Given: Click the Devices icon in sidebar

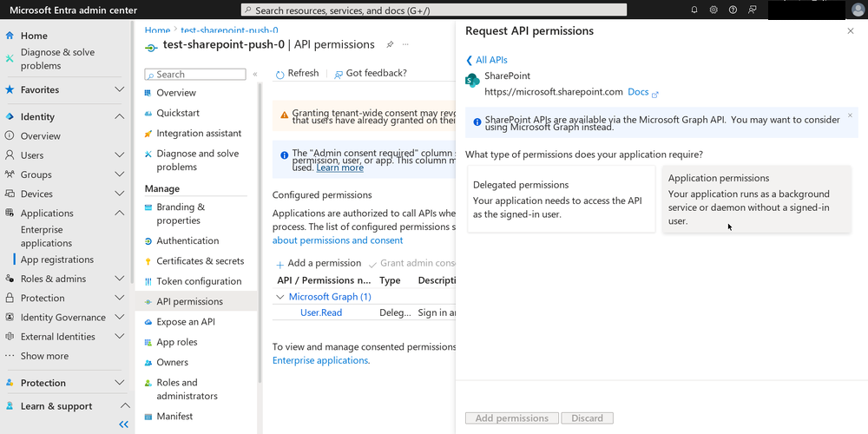Looking at the screenshot, I should (10, 194).
